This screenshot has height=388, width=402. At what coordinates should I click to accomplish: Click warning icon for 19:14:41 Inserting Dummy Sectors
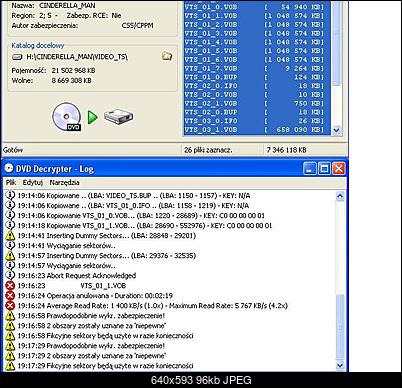pyautogui.click(x=10, y=235)
